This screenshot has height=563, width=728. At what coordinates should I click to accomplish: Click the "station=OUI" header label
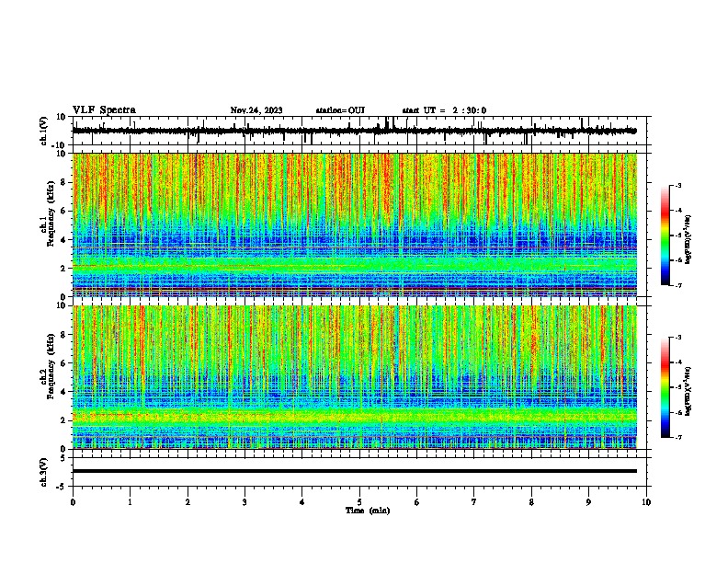pos(340,110)
